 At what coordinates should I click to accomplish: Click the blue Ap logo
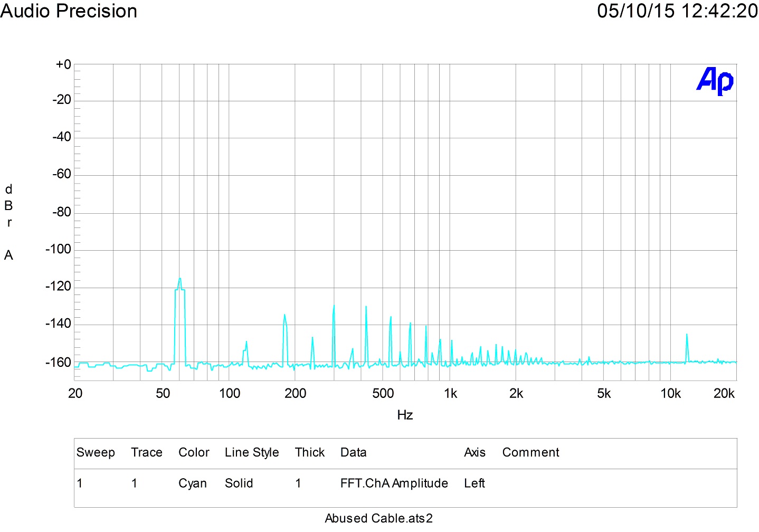(x=715, y=81)
